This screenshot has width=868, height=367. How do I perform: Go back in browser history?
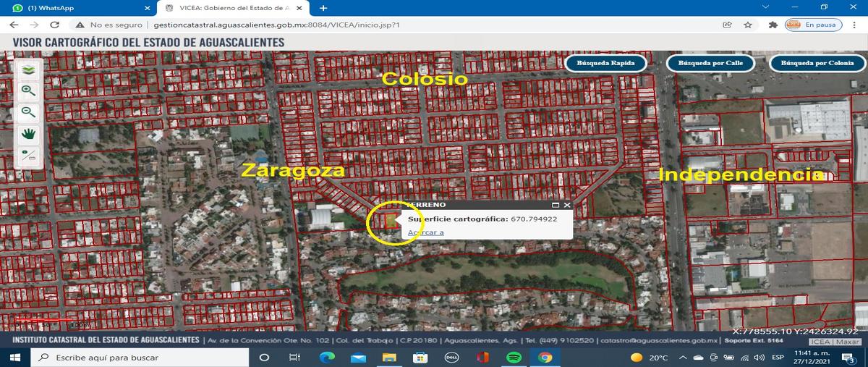tap(14, 25)
